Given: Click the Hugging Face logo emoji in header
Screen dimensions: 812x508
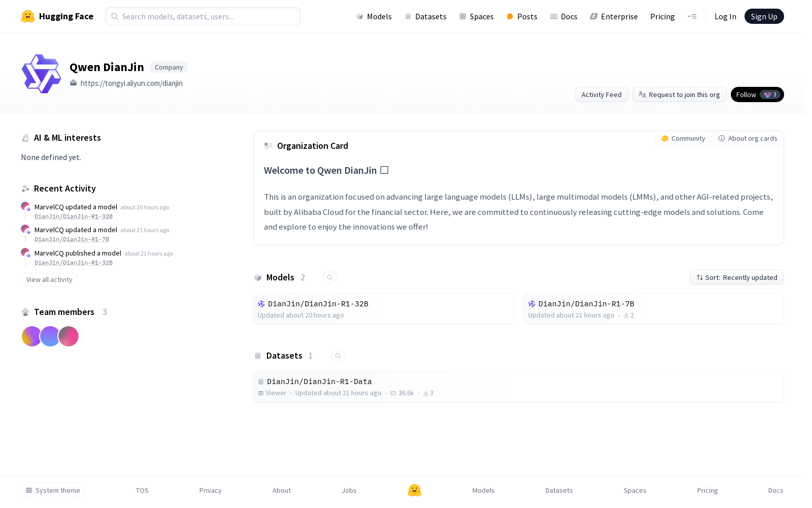Looking at the screenshot, I should pyautogui.click(x=28, y=16).
